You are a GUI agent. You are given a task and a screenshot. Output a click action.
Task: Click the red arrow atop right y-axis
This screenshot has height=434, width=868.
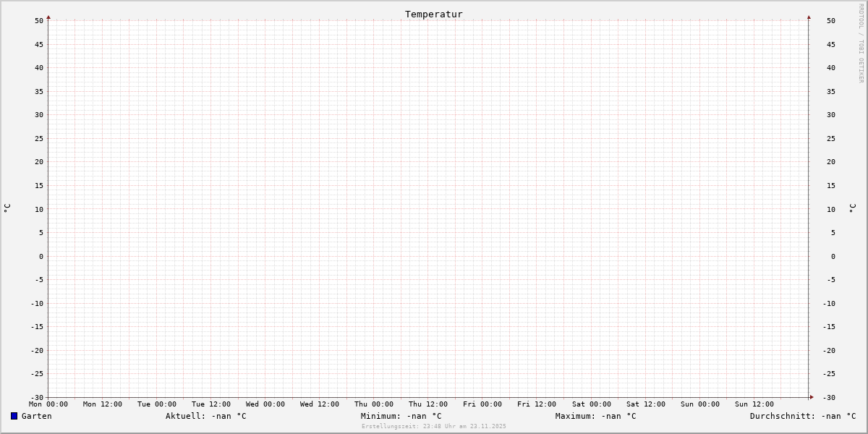[809, 17]
